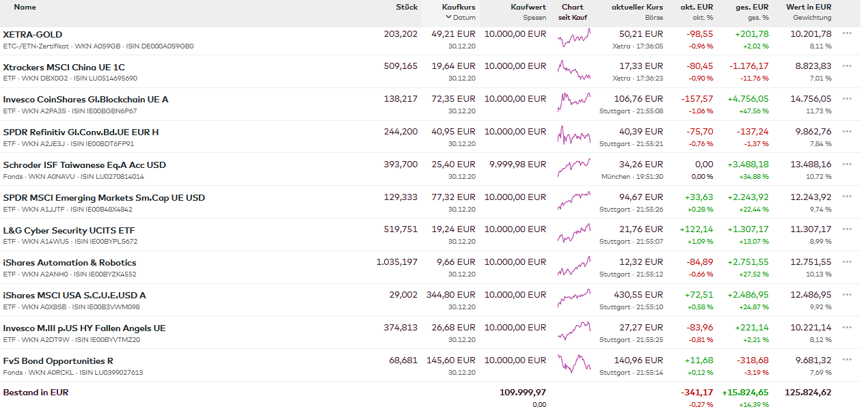
Task: Open options for Invesco US HY Fallen Angels
Action: (847, 327)
